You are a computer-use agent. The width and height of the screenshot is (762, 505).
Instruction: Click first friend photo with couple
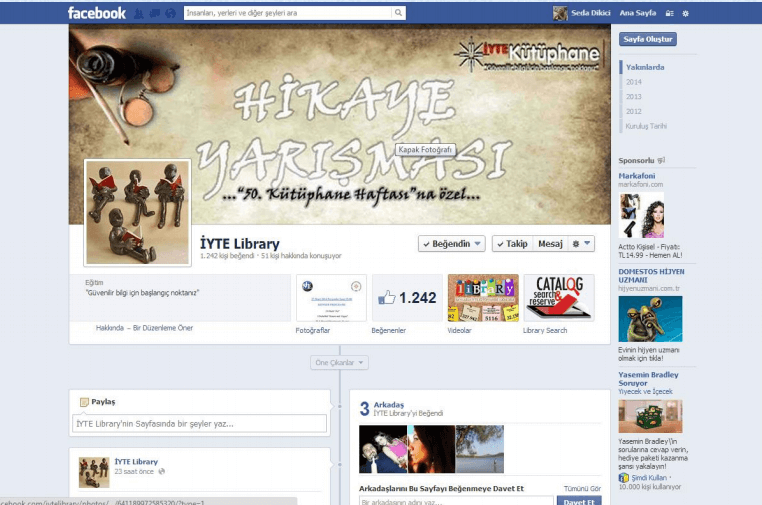(x=383, y=449)
